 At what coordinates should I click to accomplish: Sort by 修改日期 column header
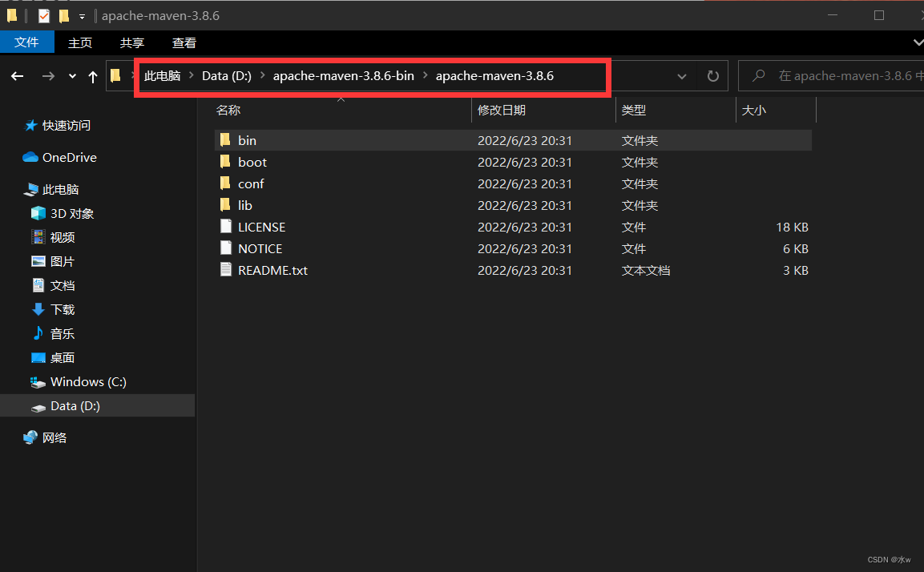(x=502, y=111)
